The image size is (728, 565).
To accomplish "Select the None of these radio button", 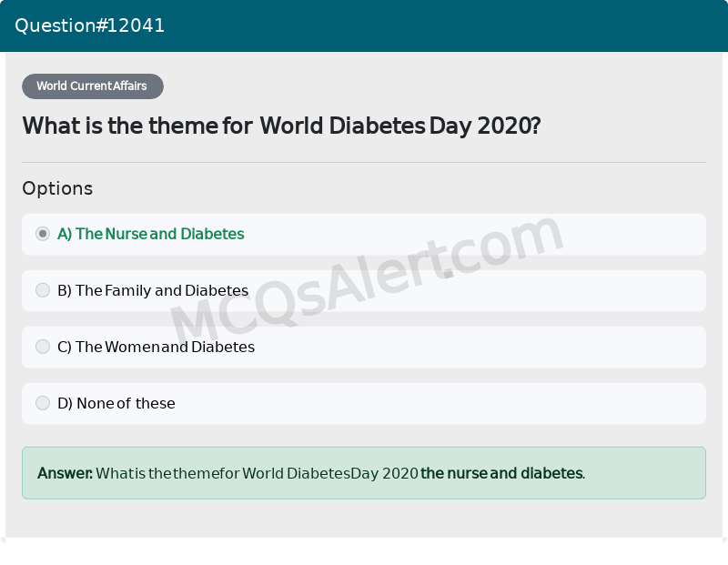I will (43, 403).
